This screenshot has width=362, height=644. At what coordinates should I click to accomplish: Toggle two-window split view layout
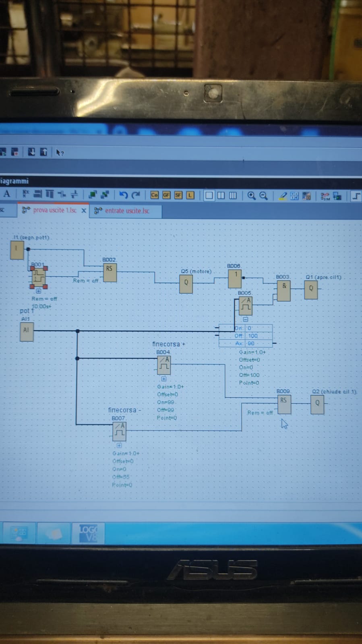click(221, 196)
